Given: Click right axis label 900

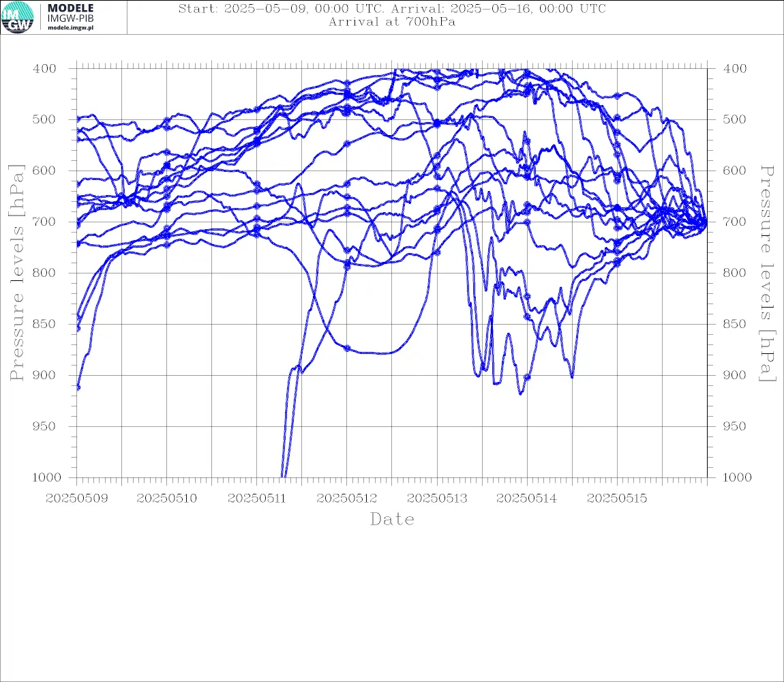Looking at the screenshot, I should [734, 375].
